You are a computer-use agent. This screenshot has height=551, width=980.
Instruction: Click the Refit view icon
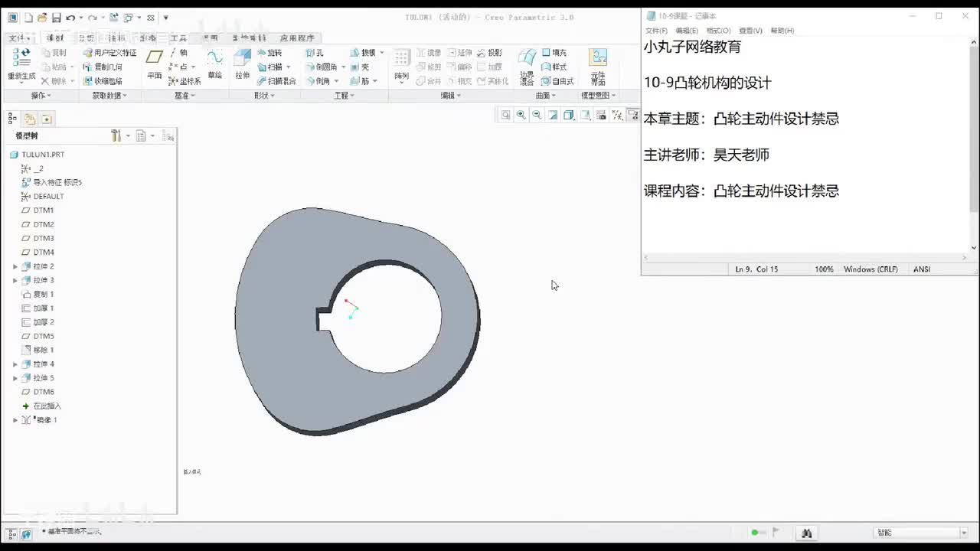(x=505, y=115)
